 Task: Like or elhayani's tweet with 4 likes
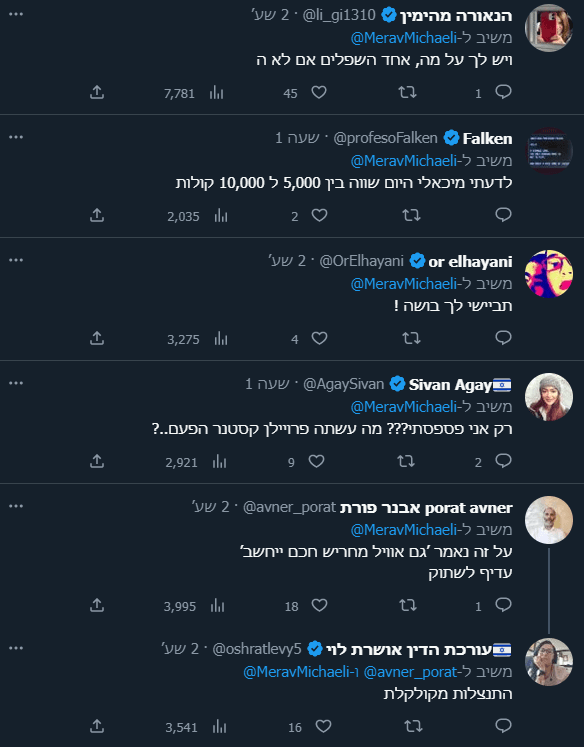point(319,338)
